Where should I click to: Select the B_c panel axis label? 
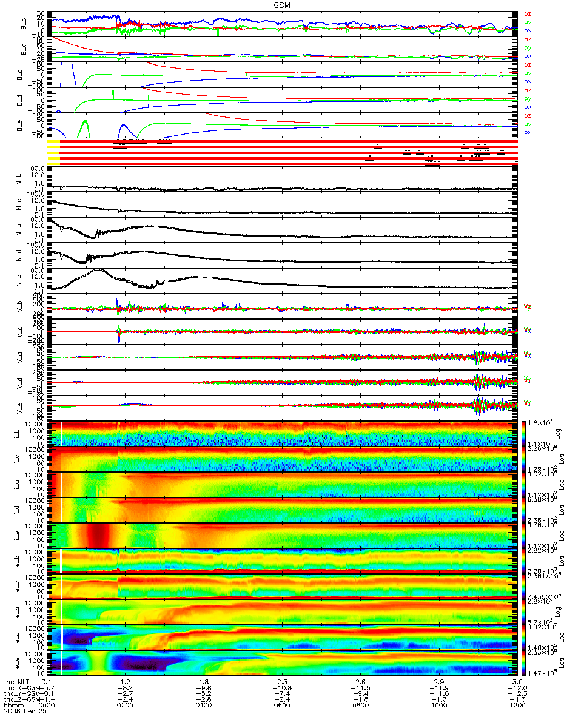pyautogui.click(x=24, y=49)
